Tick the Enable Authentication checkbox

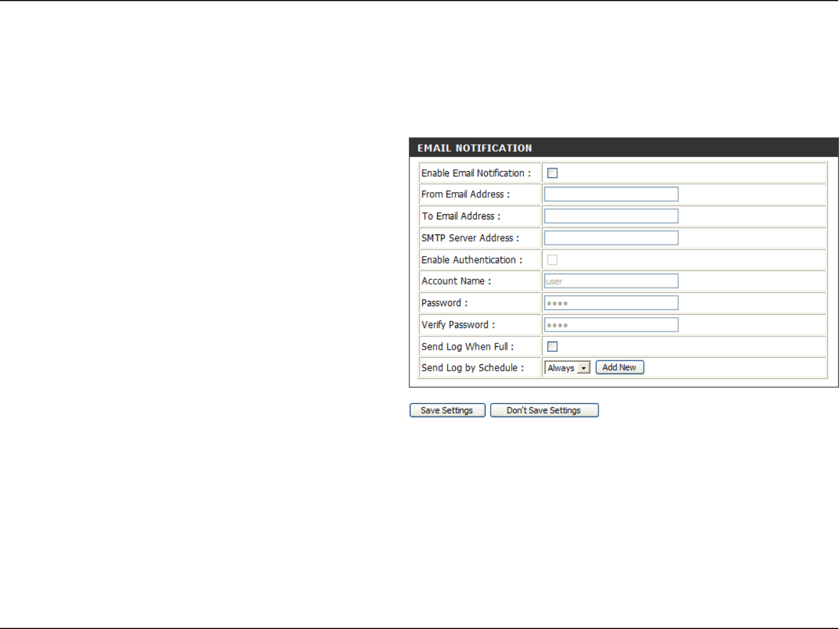click(x=552, y=260)
